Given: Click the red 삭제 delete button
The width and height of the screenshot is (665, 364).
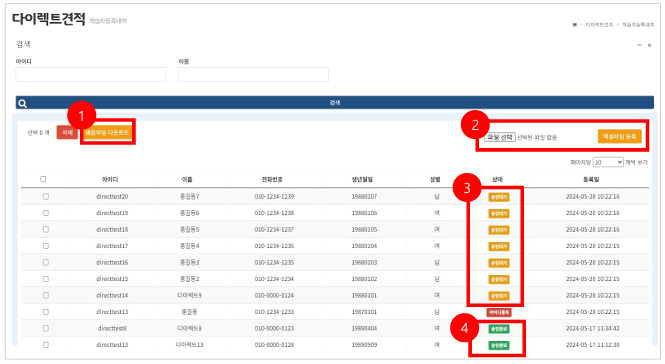Looking at the screenshot, I should pyautogui.click(x=67, y=133).
